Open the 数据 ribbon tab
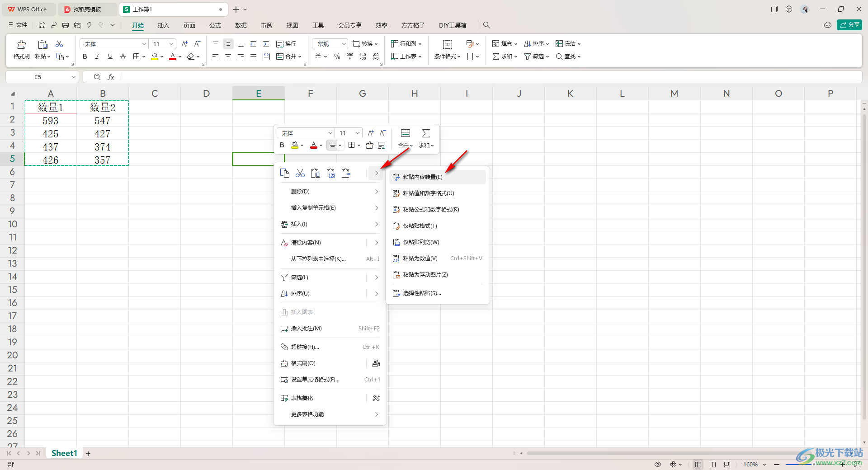 [x=241, y=25]
